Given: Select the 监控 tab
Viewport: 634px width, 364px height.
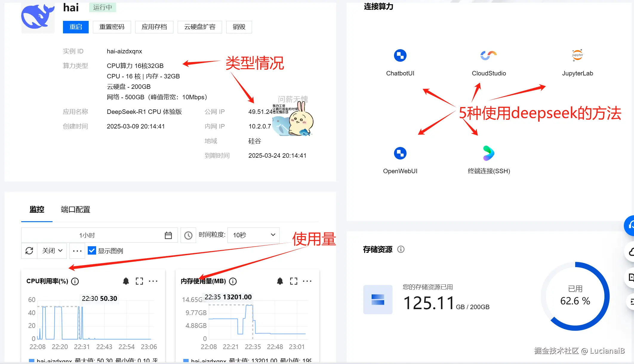Looking at the screenshot, I should [37, 210].
